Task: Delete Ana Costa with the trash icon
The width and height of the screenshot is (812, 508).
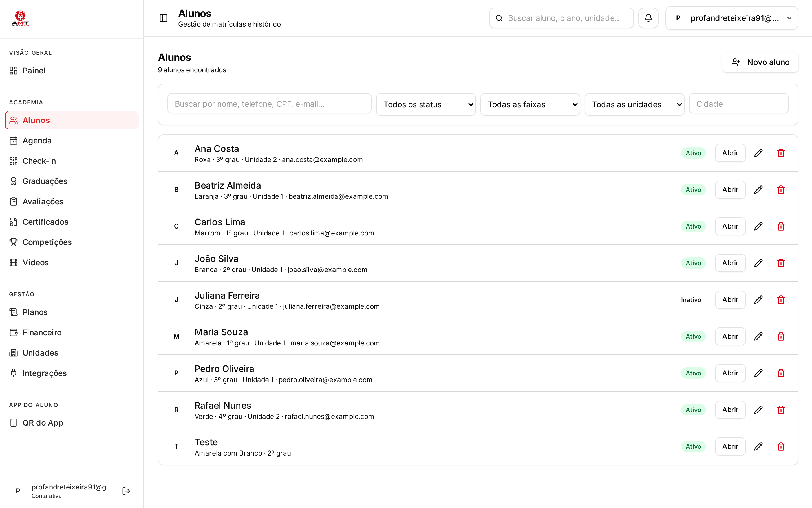Action: 781,153
